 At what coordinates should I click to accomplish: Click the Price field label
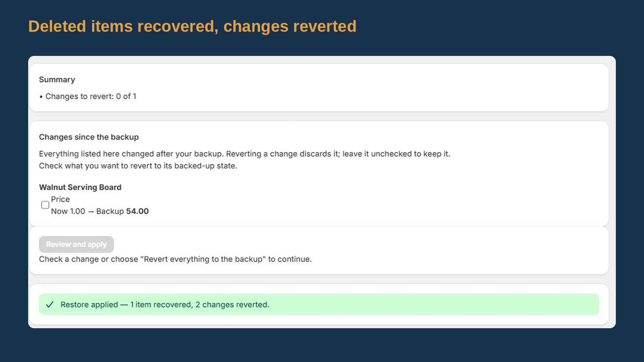[60, 199]
